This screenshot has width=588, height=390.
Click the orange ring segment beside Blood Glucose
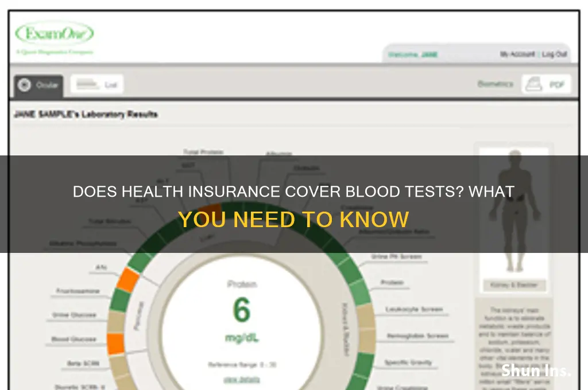(x=116, y=344)
